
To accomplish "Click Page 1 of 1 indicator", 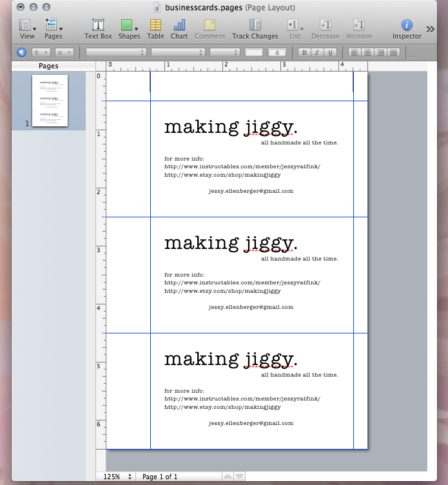I will coord(160,477).
